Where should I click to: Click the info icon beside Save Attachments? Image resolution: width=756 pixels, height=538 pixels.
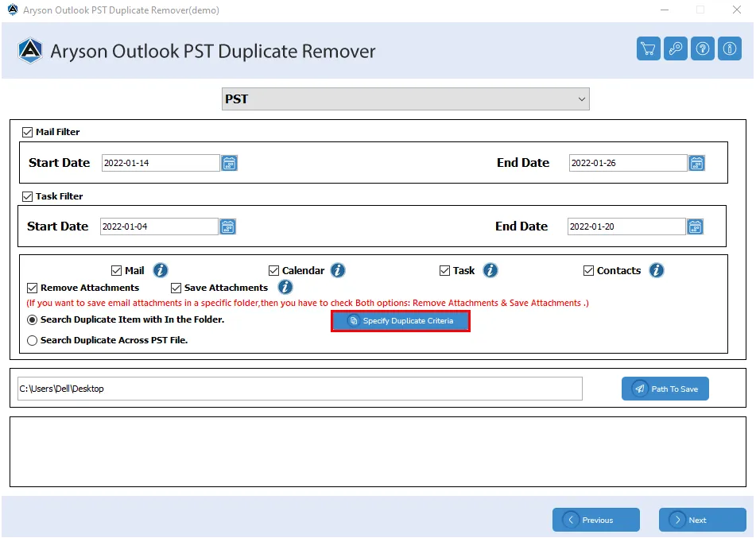click(285, 288)
